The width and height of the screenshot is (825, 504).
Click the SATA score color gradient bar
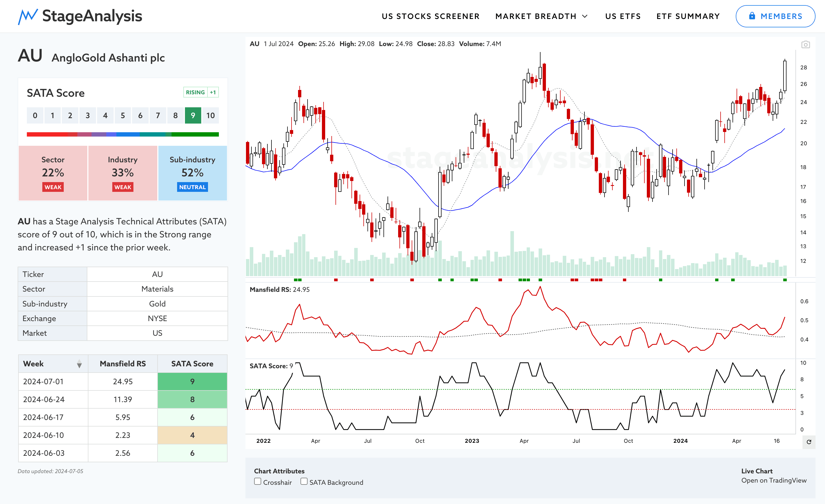click(x=123, y=134)
